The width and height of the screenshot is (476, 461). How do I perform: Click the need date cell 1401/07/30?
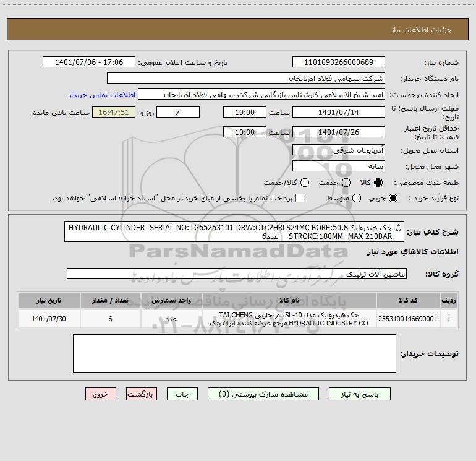[x=49, y=319]
